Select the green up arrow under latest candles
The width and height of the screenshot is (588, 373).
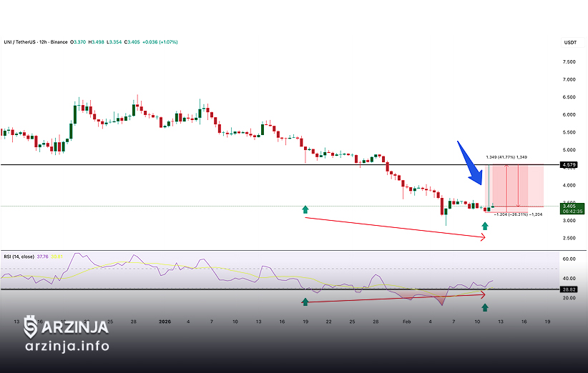coord(485,227)
